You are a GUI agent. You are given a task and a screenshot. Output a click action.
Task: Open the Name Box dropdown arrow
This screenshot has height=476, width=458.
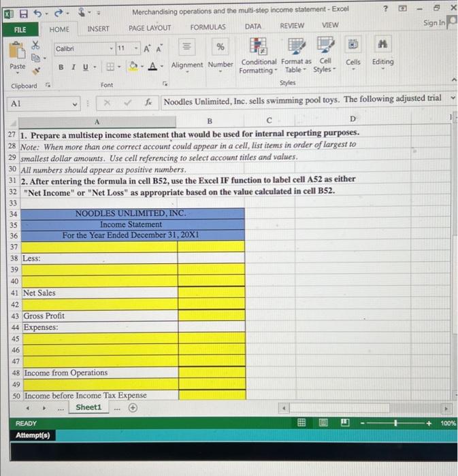coord(75,105)
